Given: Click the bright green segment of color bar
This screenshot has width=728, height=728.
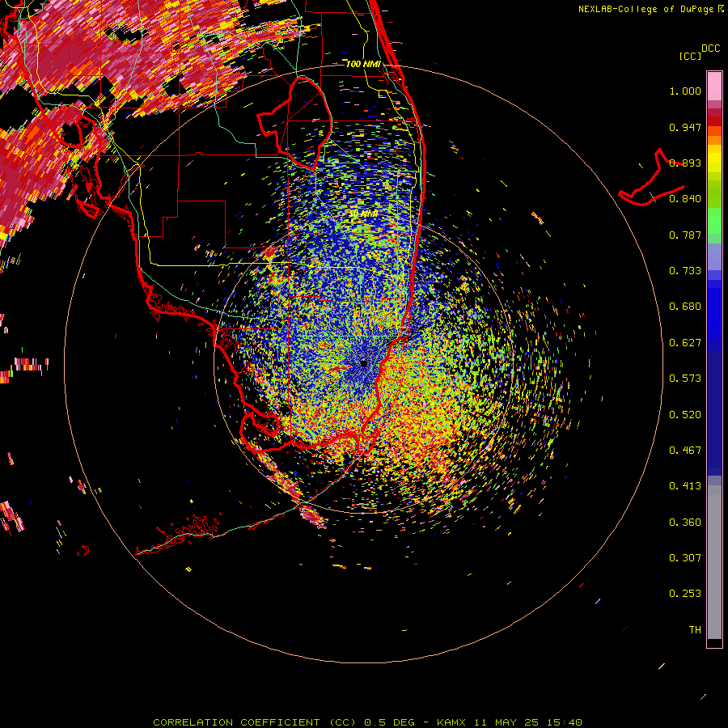Looking at the screenshot, I should click(x=714, y=221).
